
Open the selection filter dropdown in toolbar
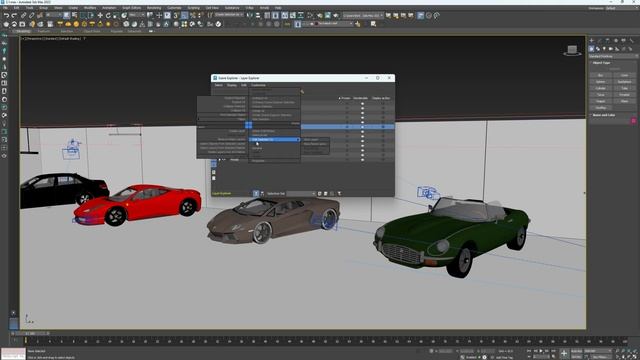pyautogui.click(x=54, y=15)
